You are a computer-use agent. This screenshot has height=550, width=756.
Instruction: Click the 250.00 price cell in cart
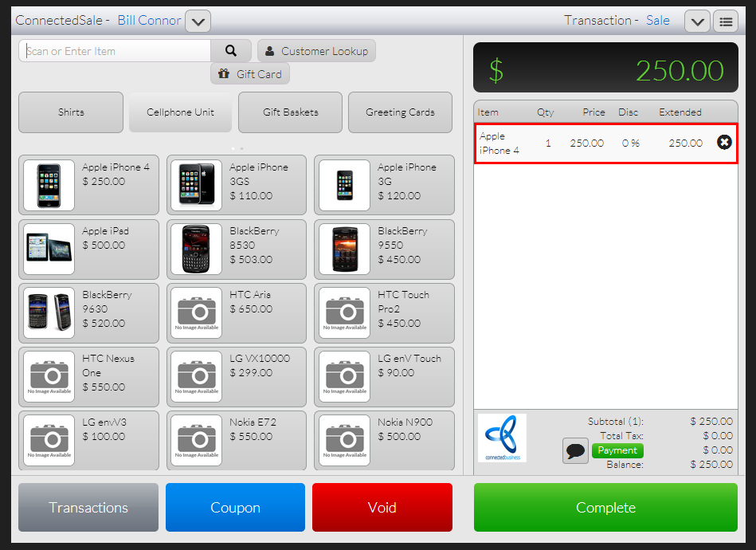(x=587, y=143)
